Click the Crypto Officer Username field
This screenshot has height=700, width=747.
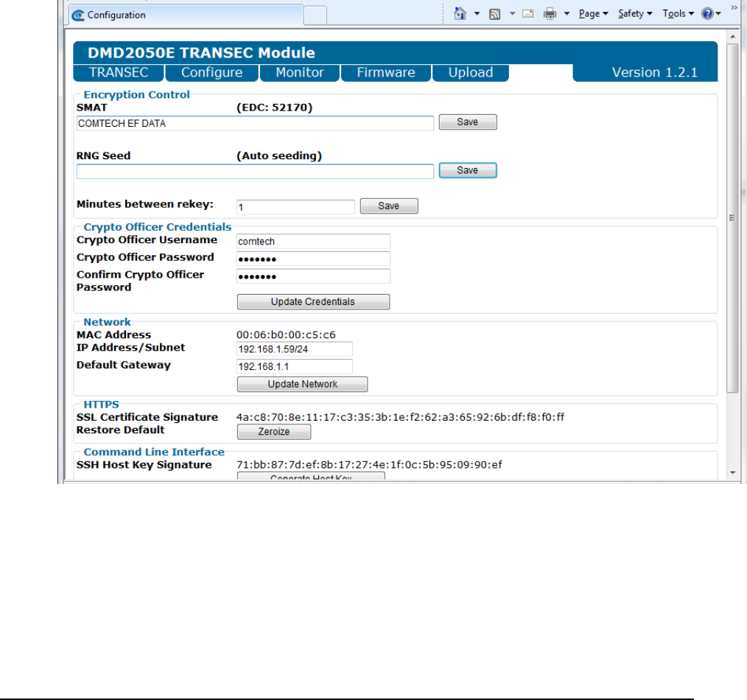pyautogui.click(x=313, y=241)
